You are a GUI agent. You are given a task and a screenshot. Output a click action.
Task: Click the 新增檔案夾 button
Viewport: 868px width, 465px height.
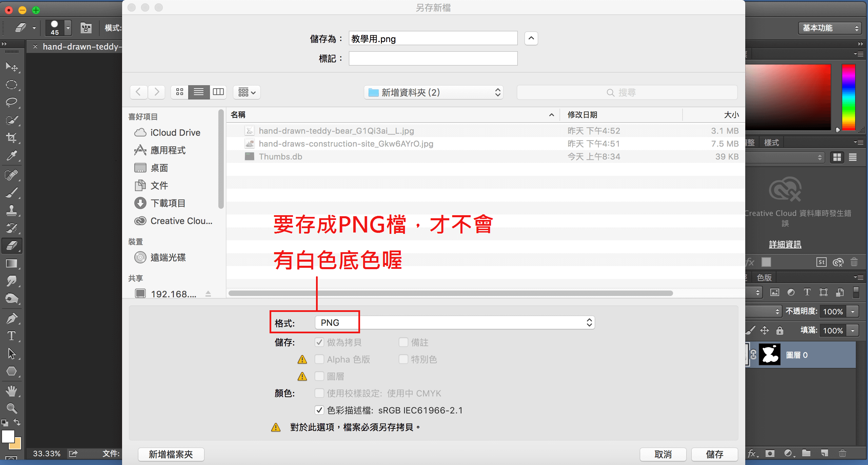(x=171, y=454)
